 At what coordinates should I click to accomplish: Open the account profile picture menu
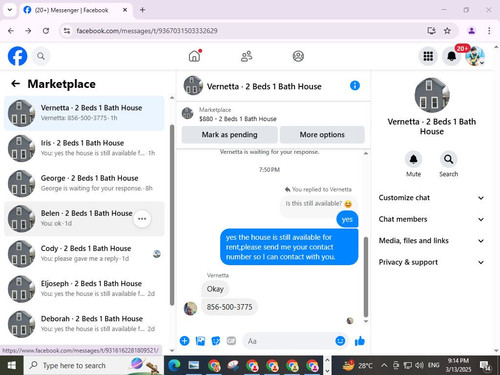(x=475, y=56)
